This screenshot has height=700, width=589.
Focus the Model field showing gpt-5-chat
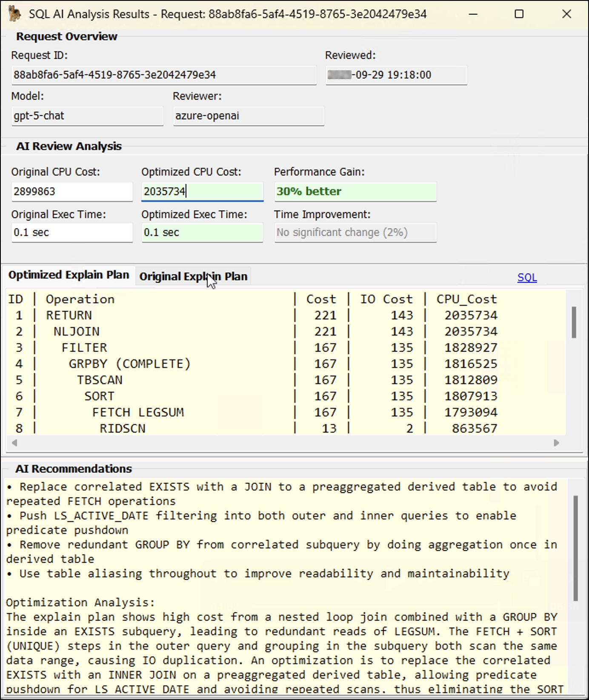click(x=87, y=116)
